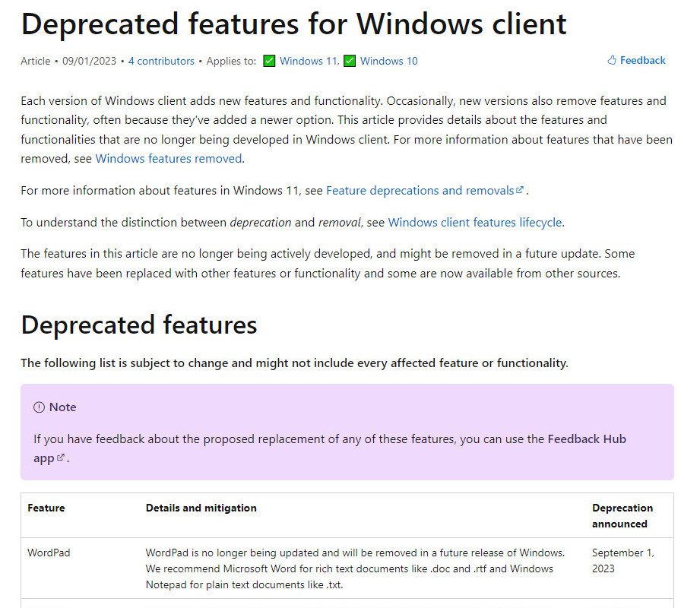Click the external-link icon after Feedback Hub app
The height and width of the screenshot is (608, 700).
pyautogui.click(x=61, y=458)
